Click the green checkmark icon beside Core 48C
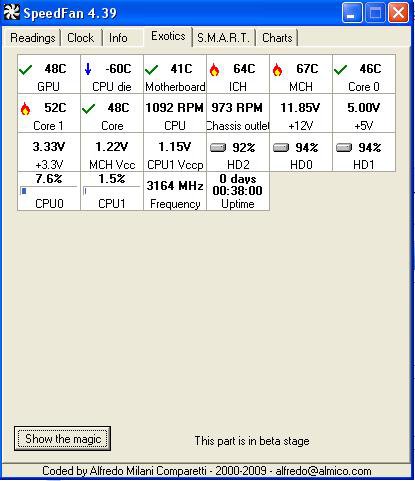415x481 pixels. click(x=89, y=109)
